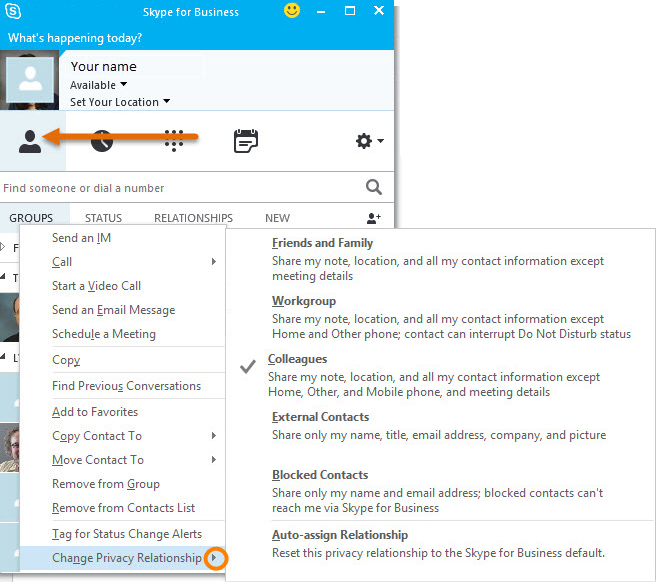Open the Conversations history clock icon
This screenshot has width=656, height=582.
click(101, 142)
